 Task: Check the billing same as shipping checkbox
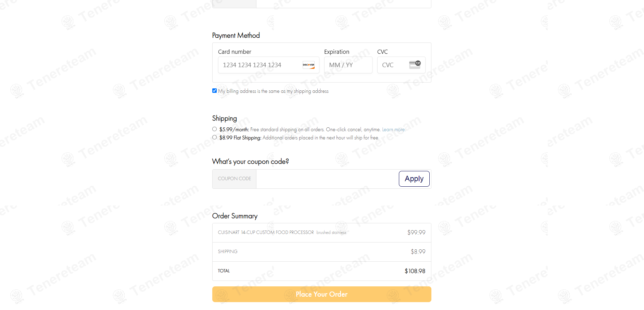[x=214, y=91]
